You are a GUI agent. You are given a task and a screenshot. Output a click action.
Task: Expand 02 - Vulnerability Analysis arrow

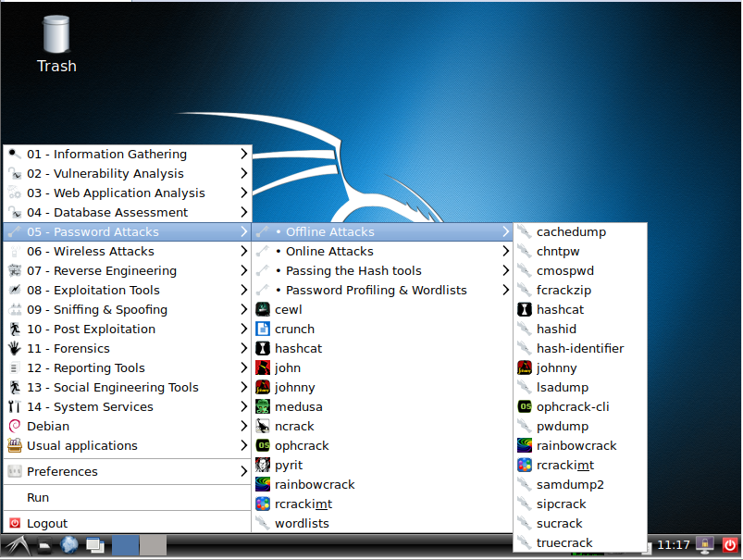coord(243,173)
